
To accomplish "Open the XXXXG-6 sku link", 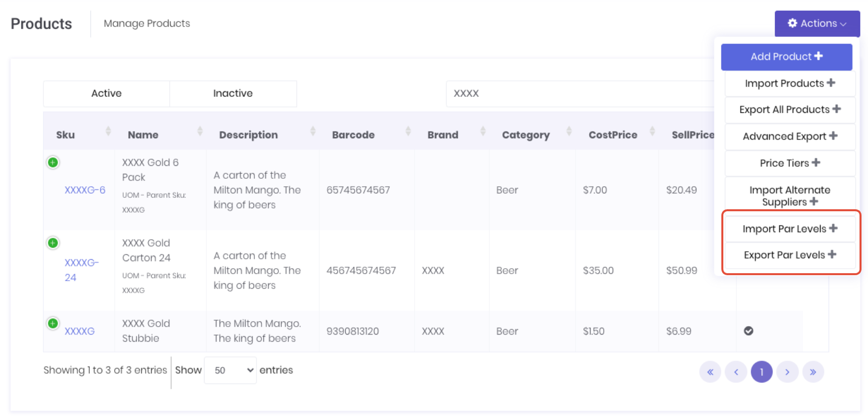I will point(85,190).
